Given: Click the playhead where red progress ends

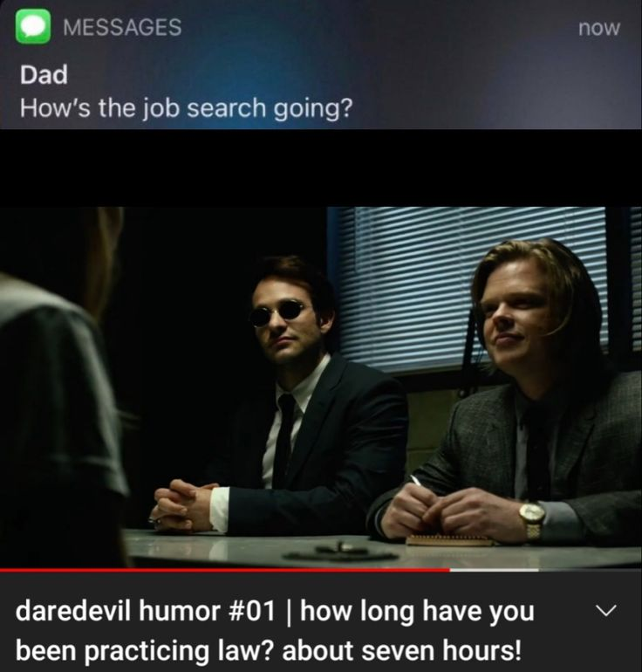Looking at the screenshot, I should coord(450,570).
